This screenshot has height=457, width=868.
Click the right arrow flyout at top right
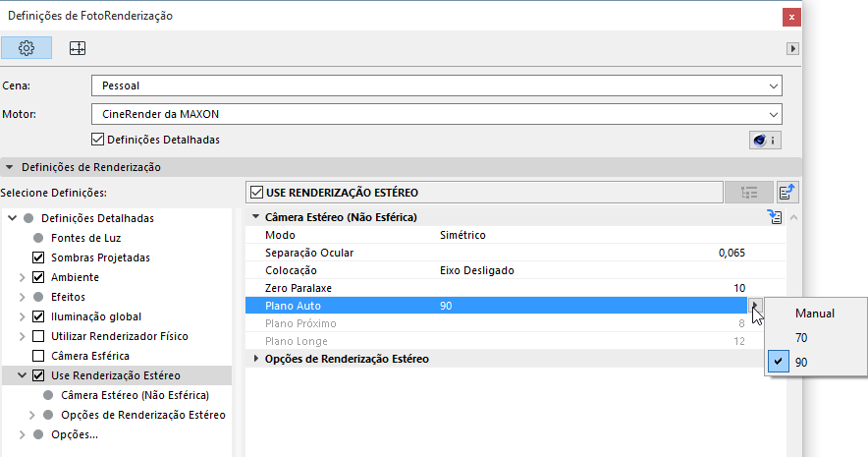pos(793,48)
